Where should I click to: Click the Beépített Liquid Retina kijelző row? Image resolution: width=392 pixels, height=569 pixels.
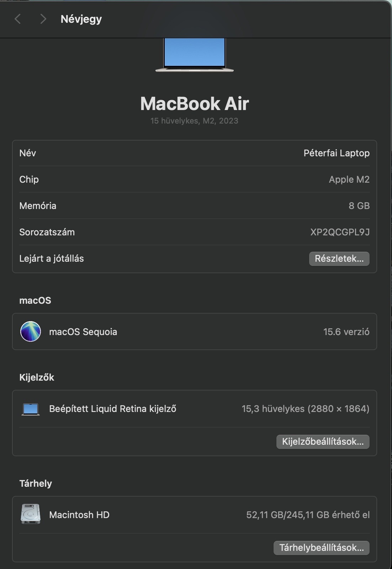coord(112,409)
